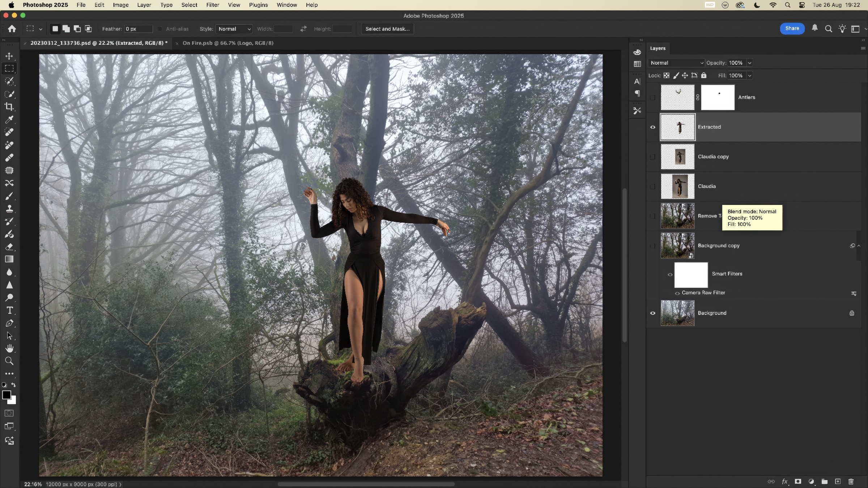Select the Horizontal Type tool
Image resolution: width=868 pixels, height=488 pixels.
click(9, 311)
